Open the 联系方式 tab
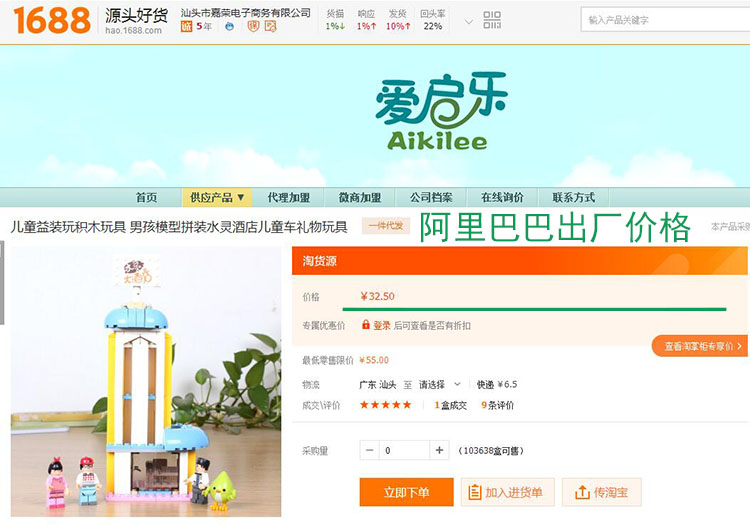Image resolution: width=750 pixels, height=527 pixels. click(x=574, y=197)
